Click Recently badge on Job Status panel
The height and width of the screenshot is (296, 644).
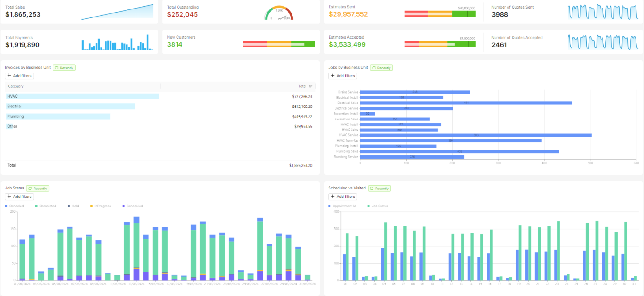pyautogui.click(x=38, y=189)
